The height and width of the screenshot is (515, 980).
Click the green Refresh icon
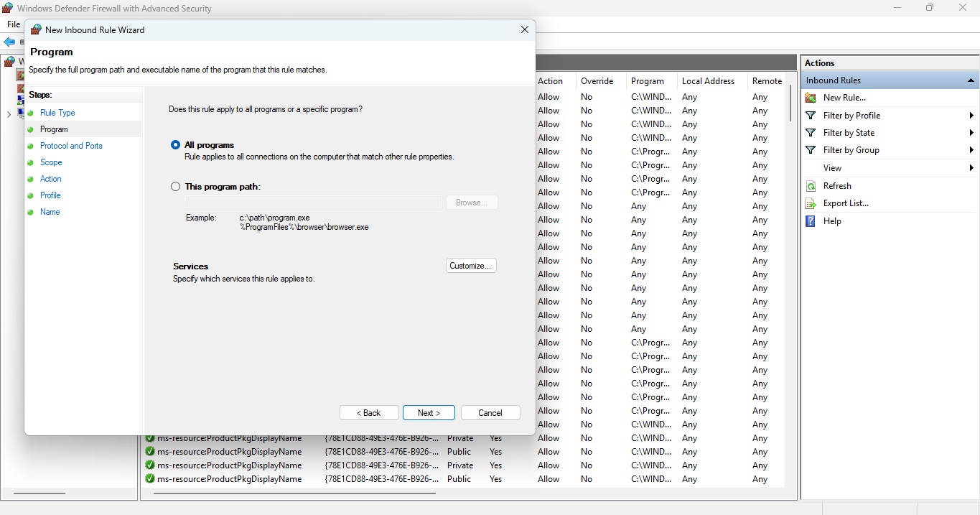[x=811, y=185]
